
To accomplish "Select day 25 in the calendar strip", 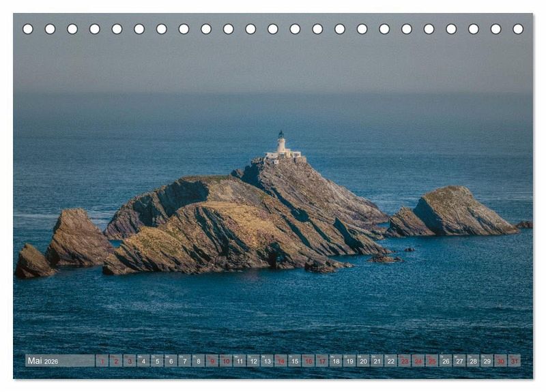I will (433, 361).
